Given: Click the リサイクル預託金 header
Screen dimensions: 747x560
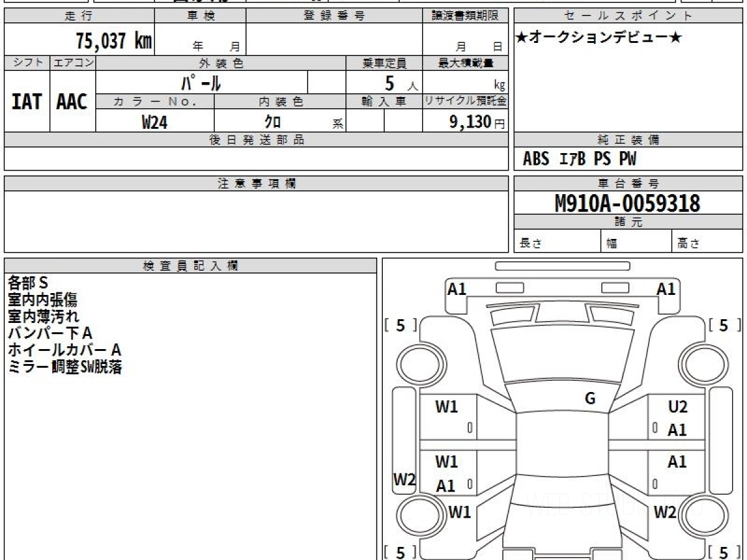Looking at the screenshot, I should (x=465, y=101).
